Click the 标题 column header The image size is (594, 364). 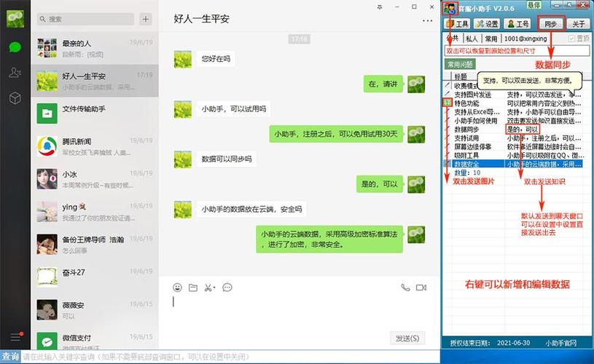pos(461,76)
